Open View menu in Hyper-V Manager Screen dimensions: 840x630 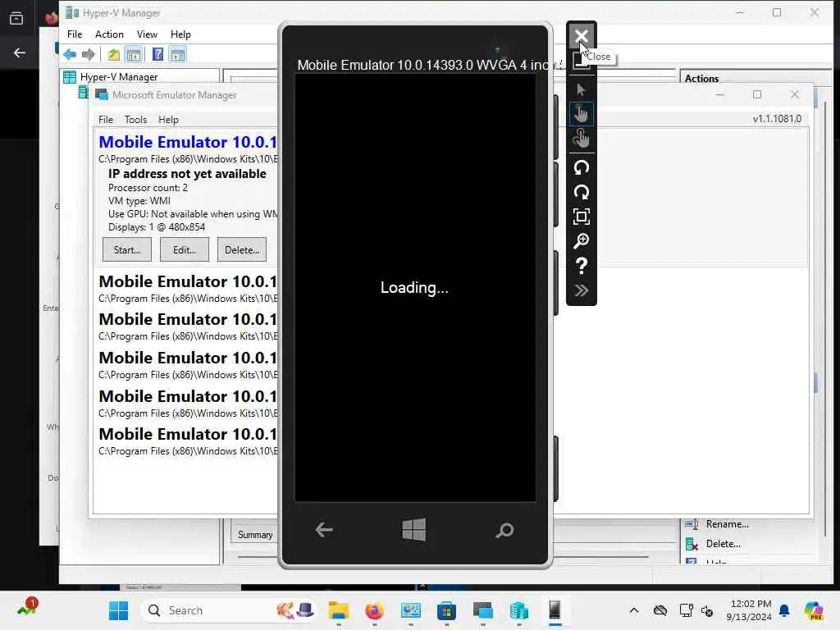[x=147, y=34]
